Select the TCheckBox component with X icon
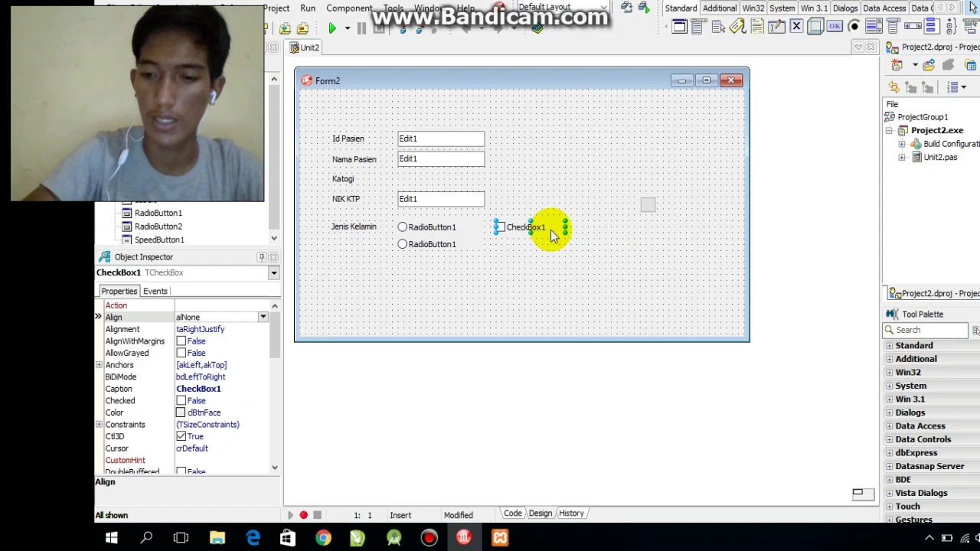 (796, 27)
